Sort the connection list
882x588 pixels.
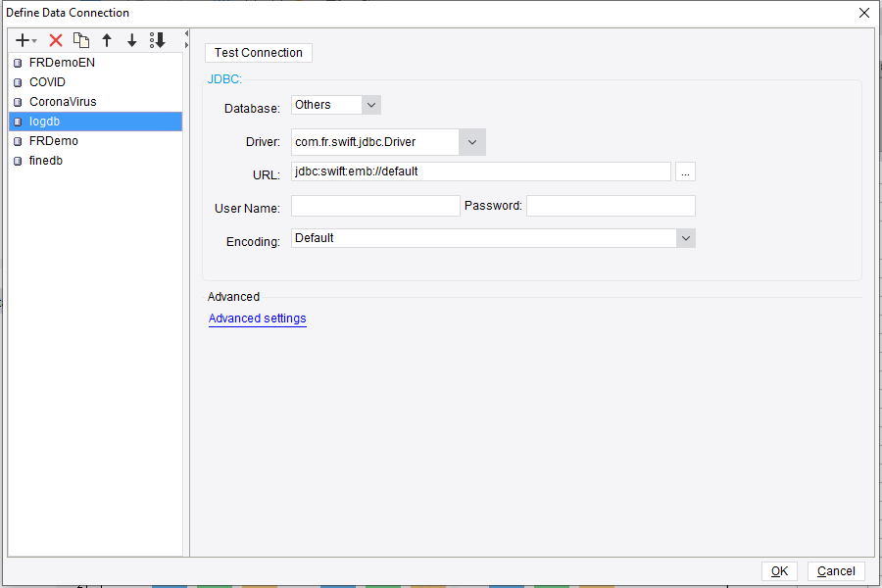[158, 40]
